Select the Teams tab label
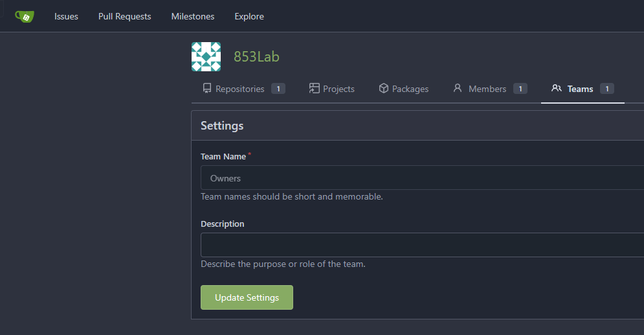The height and width of the screenshot is (335, 644). 580,89
